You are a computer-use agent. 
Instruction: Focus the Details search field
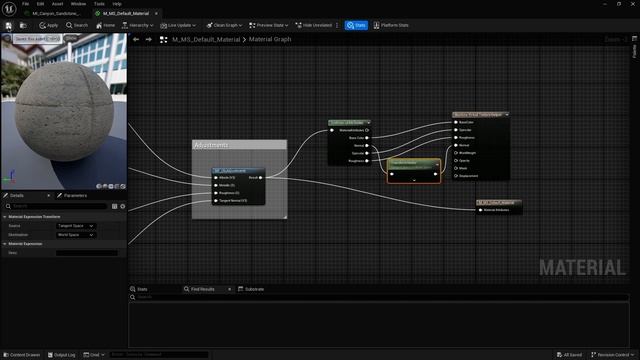(x=56, y=207)
